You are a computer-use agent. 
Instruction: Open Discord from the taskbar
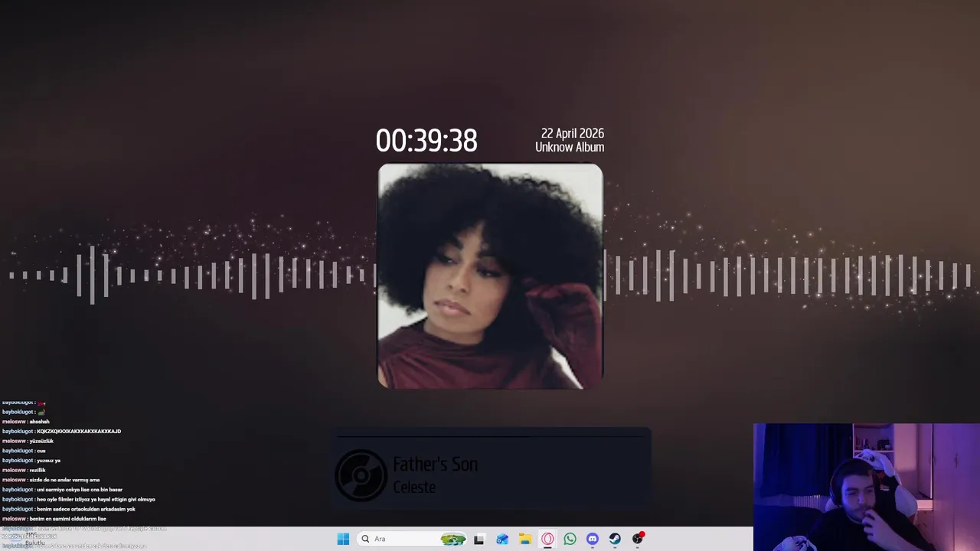click(x=592, y=539)
